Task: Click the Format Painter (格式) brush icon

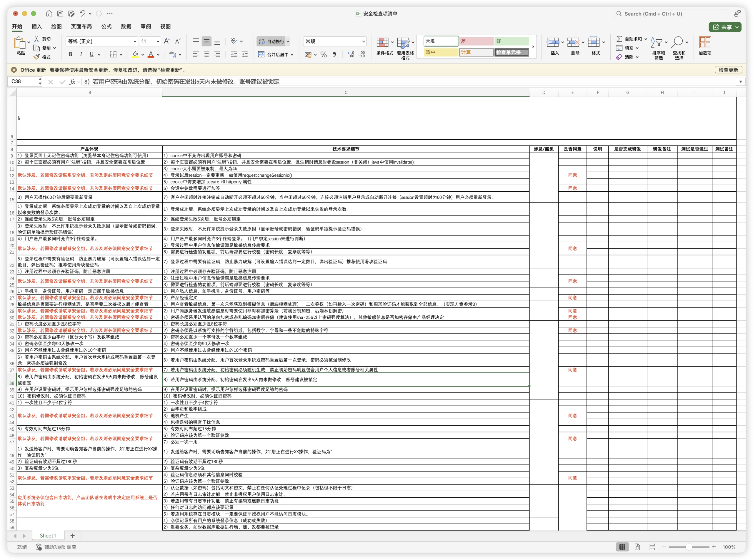Action: 37,57
